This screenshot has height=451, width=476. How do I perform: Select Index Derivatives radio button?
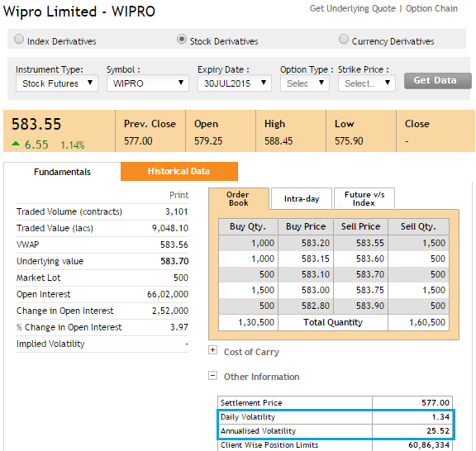click(x=19, y=39)
